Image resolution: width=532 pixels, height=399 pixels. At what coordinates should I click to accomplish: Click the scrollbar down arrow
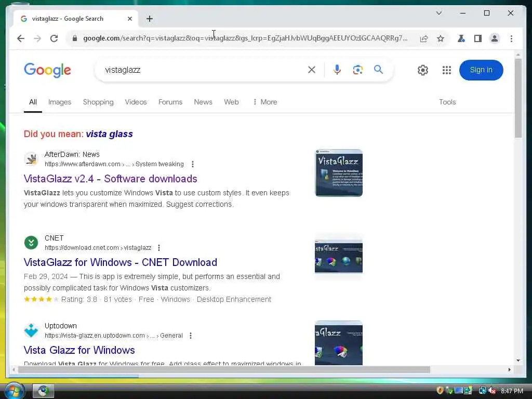518,361
